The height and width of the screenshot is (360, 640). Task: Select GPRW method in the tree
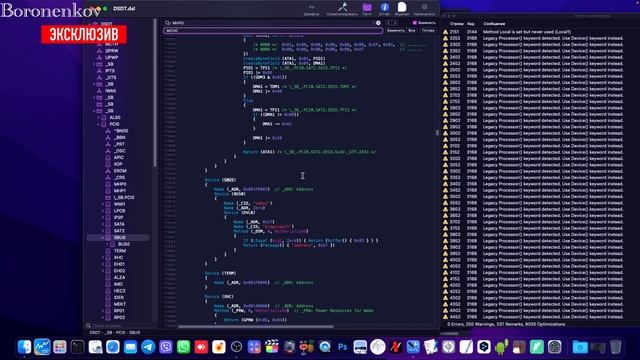coord(111,51)
